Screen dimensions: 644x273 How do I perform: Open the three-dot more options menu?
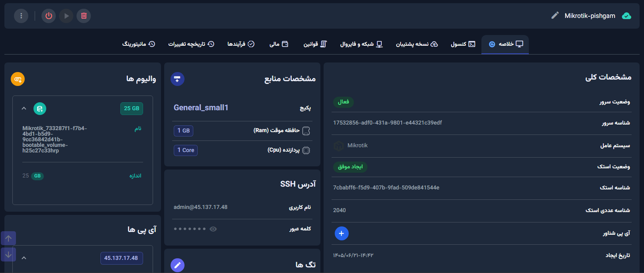pos(21,16)
